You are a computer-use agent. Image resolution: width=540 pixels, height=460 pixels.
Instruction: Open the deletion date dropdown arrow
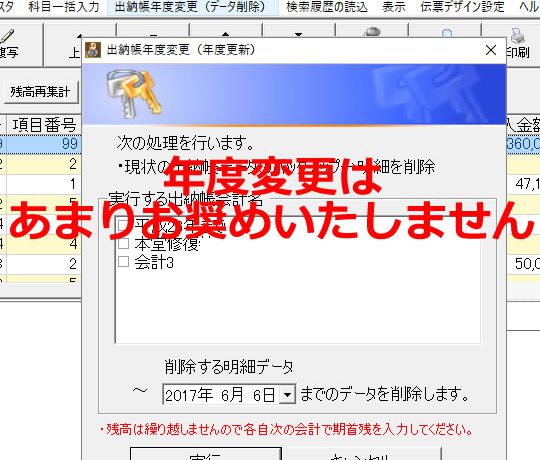(287, 395)
